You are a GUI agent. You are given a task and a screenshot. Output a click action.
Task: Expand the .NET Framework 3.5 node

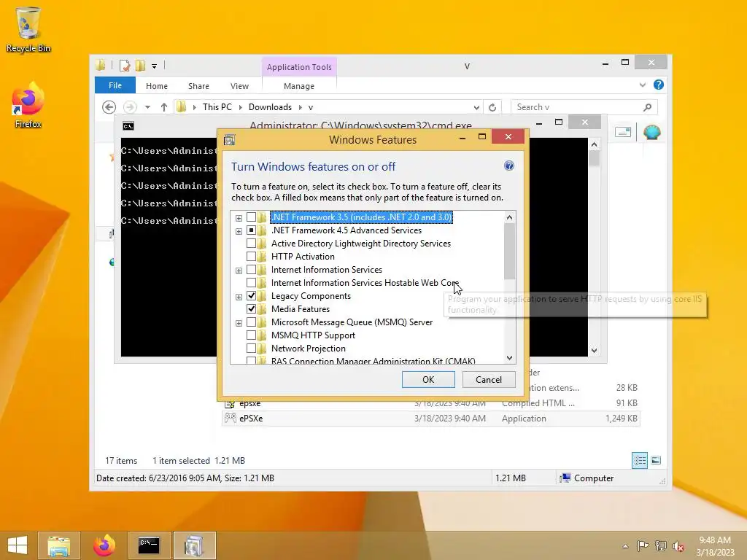[239, 218]
